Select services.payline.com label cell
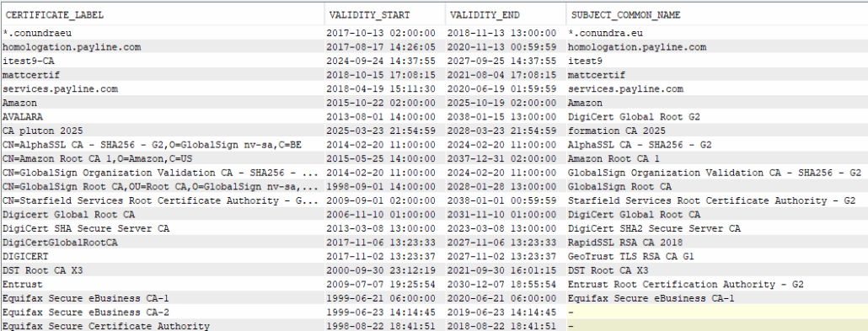Viewport: 868px width, 331px height. point(162,88)
